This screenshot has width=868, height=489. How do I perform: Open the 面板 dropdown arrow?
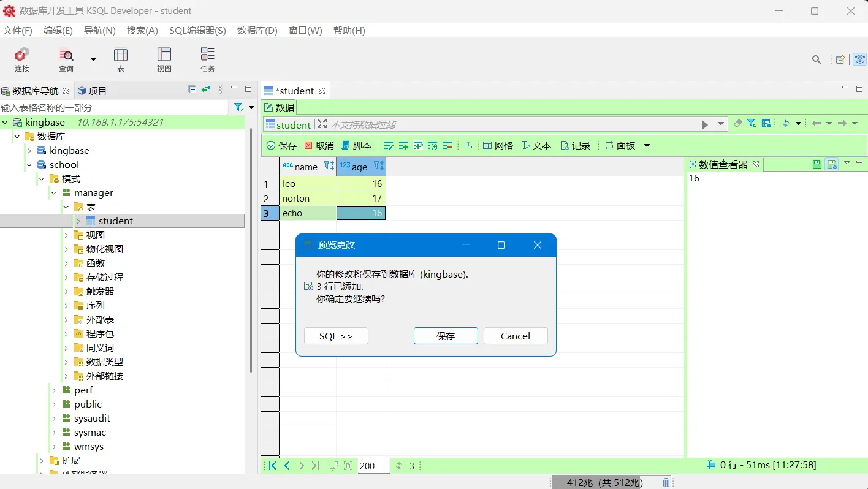pos(647,145)
